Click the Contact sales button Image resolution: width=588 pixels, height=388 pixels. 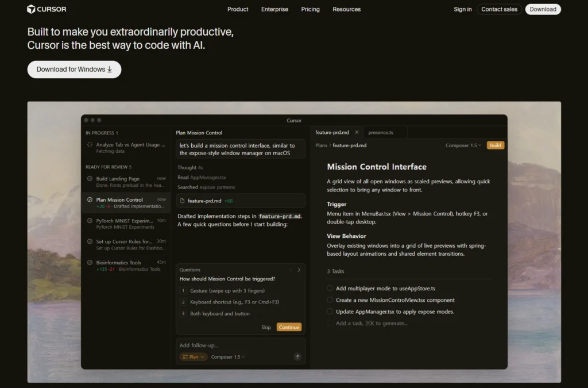pos(499,9)
